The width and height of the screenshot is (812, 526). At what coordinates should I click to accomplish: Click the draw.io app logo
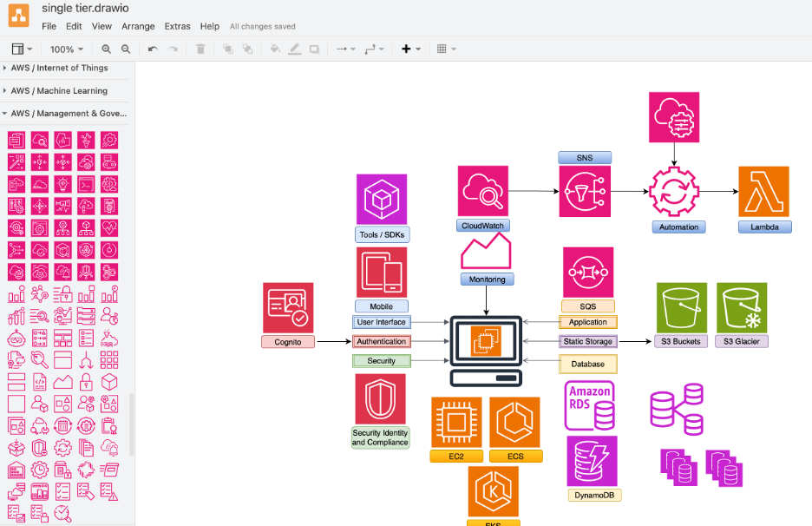(x=18, y=15)
